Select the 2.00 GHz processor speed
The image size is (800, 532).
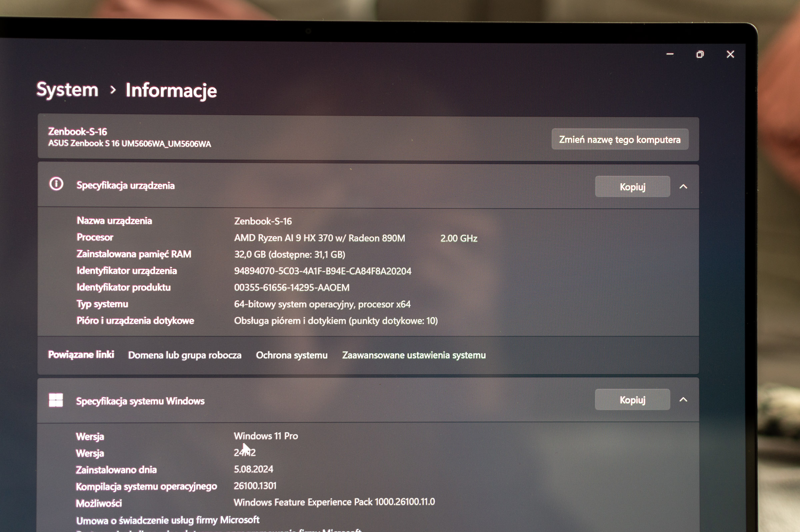[459, 238]
